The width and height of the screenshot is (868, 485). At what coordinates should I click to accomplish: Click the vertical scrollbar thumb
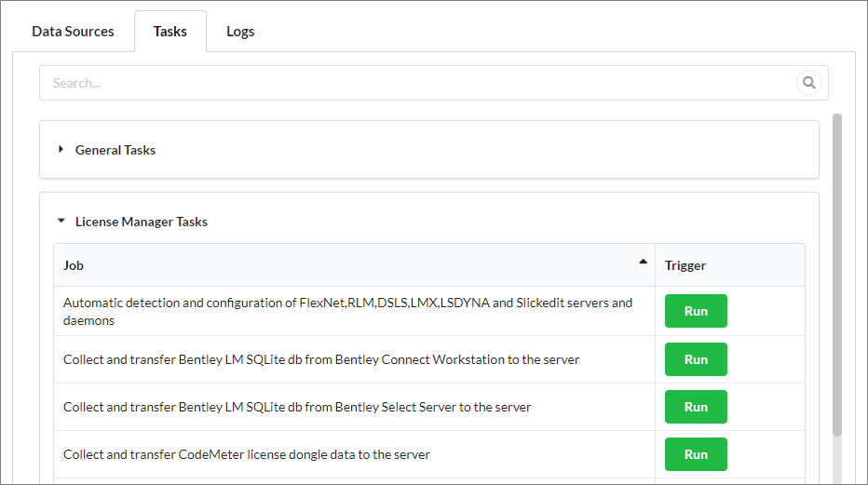(836, 275)
